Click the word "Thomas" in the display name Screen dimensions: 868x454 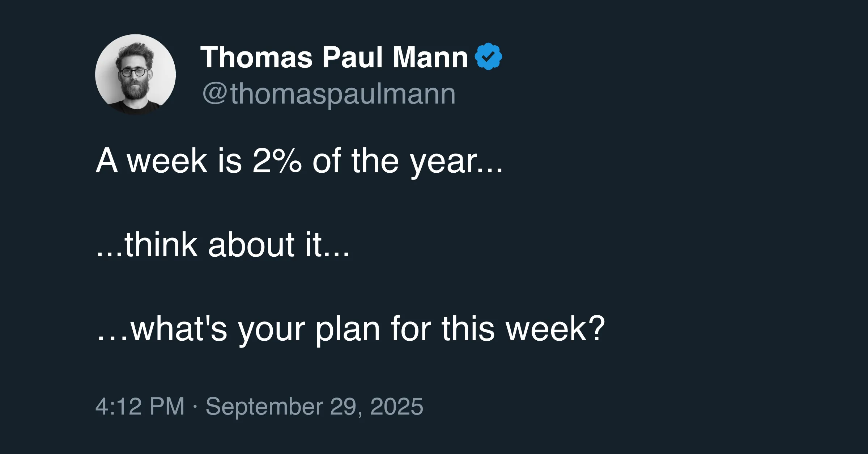click(256, 57)
